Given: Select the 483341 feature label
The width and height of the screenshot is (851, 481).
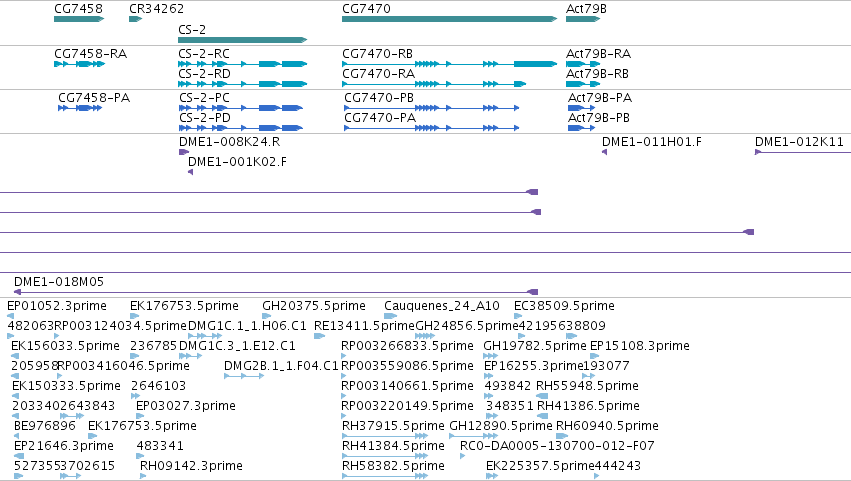Looking at the screenshot, I should pos(160,446).
